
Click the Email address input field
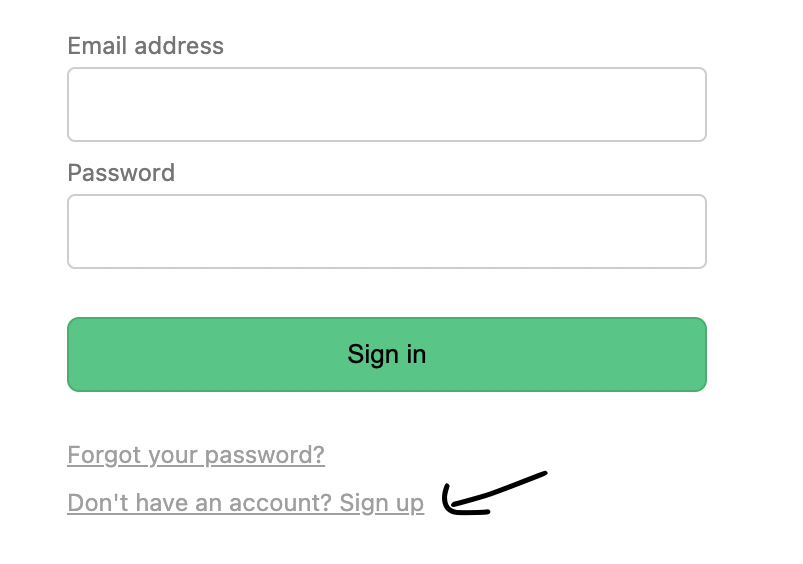pos(386,104)
